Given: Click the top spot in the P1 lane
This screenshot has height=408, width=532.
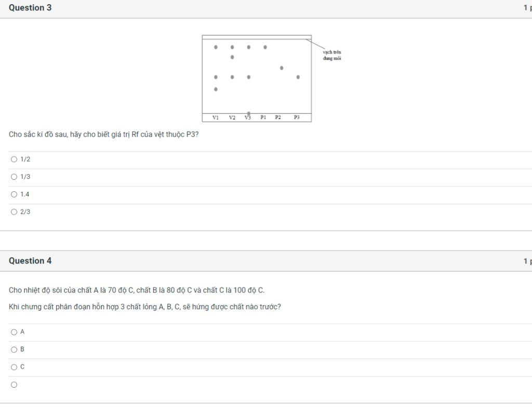Looking at the screenshot, I should (265, 47).
